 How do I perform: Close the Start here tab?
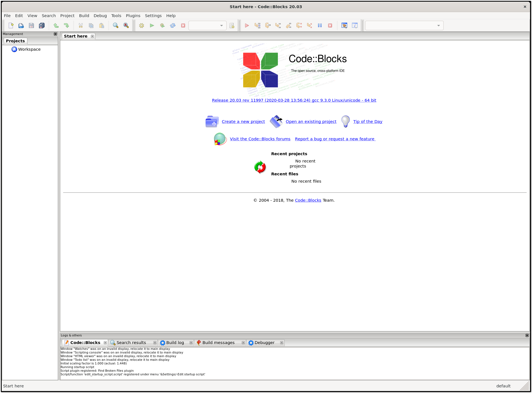[x=92, y=36]
